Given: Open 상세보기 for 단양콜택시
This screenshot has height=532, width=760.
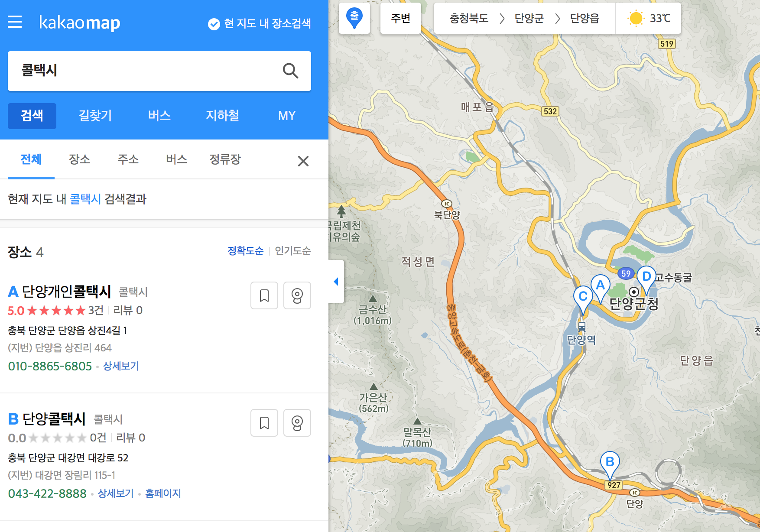Looking at the screenshot, I should [x=116, y=493].
